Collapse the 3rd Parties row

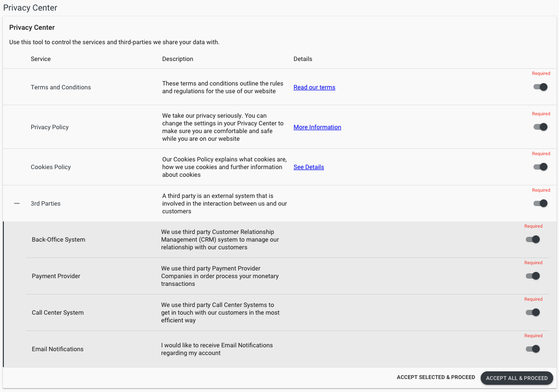[x=17, y=204]
